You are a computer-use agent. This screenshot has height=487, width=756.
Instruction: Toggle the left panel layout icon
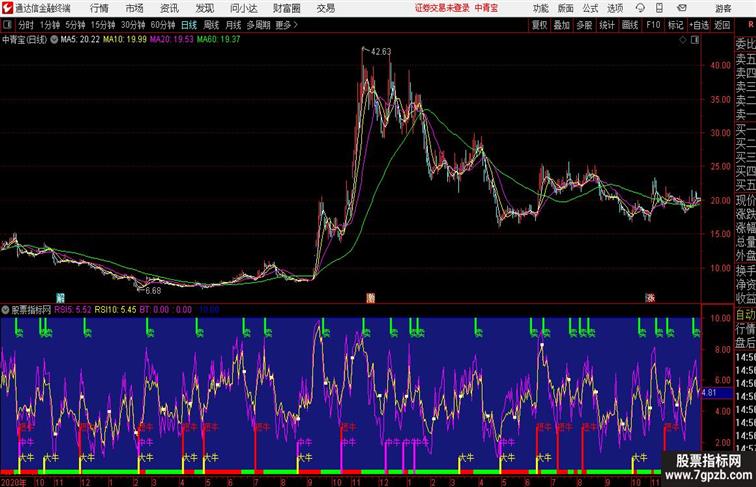[8, 25]
